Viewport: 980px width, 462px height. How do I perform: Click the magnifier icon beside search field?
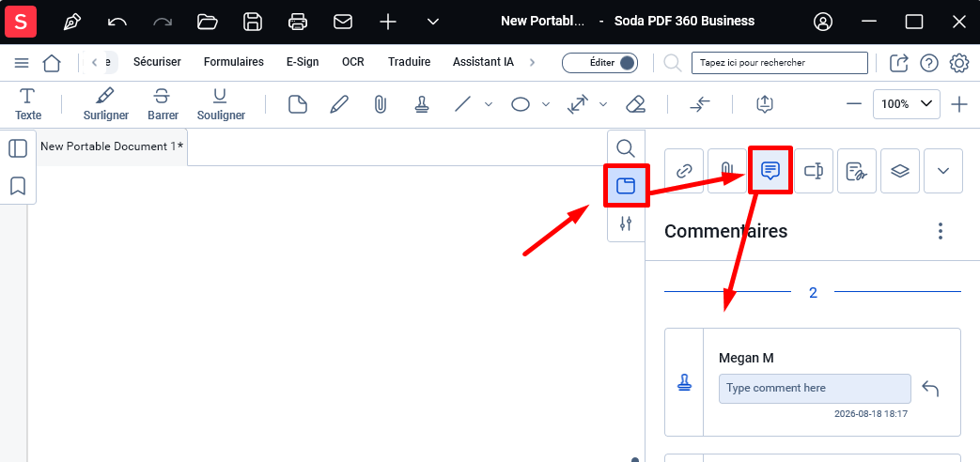coord(673,62)
